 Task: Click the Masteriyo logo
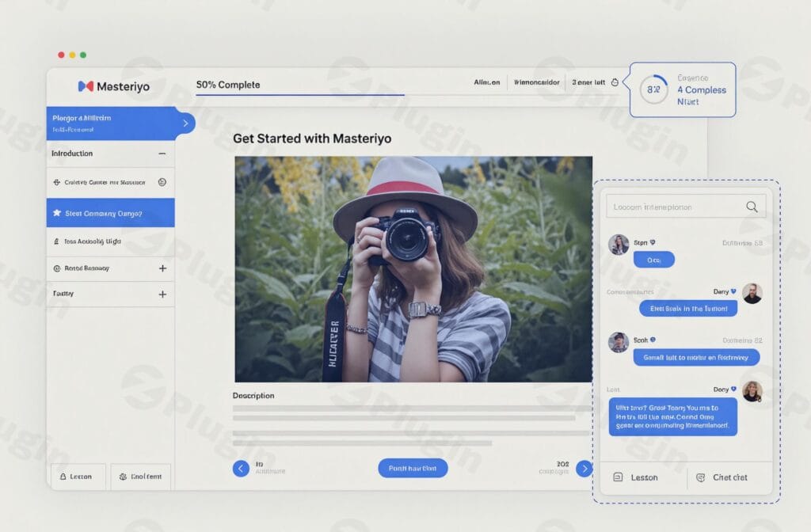click(x=114, y=87)
